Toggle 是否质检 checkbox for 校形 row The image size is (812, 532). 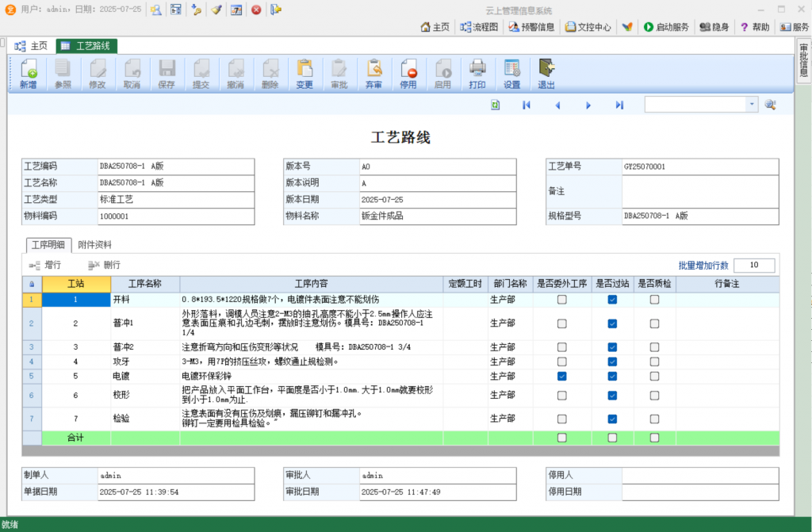[654, 396]
